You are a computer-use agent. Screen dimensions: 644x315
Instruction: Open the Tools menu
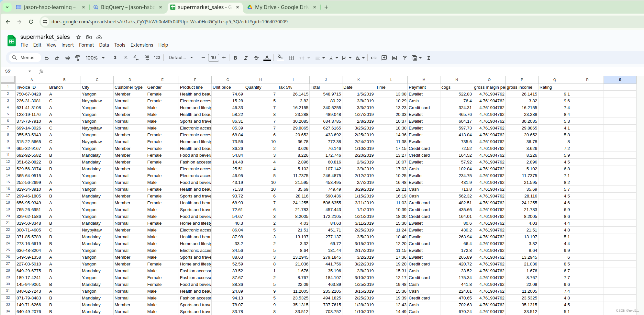[120, 45]
